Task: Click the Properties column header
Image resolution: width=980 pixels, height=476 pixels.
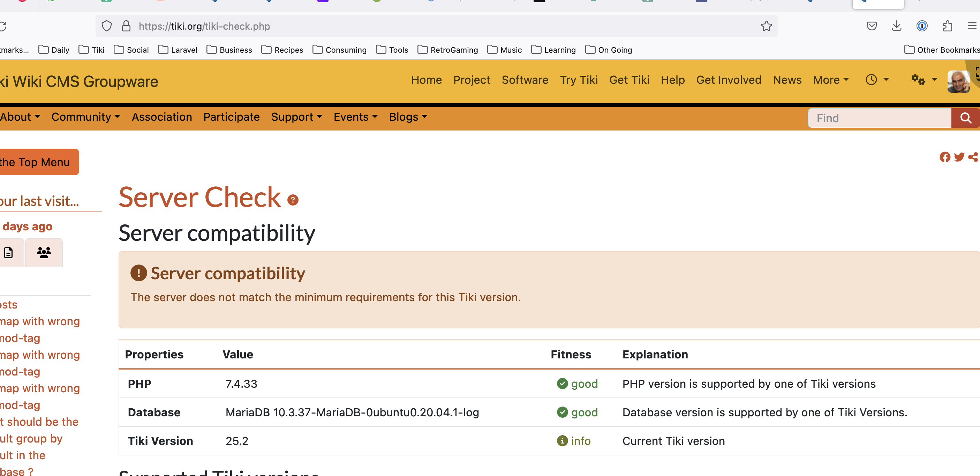Action: (154, 354)
